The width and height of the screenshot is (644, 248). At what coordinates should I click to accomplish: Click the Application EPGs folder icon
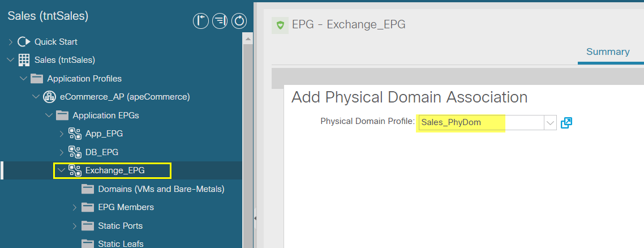(x=62, y=116)
